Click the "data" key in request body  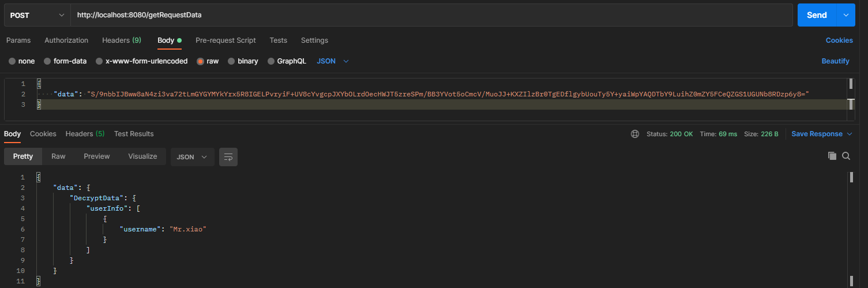coord(68,94)
